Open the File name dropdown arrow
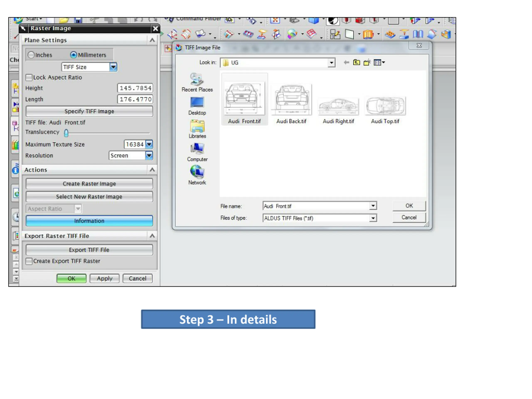532x399 pixels. (x=373, y=206)
